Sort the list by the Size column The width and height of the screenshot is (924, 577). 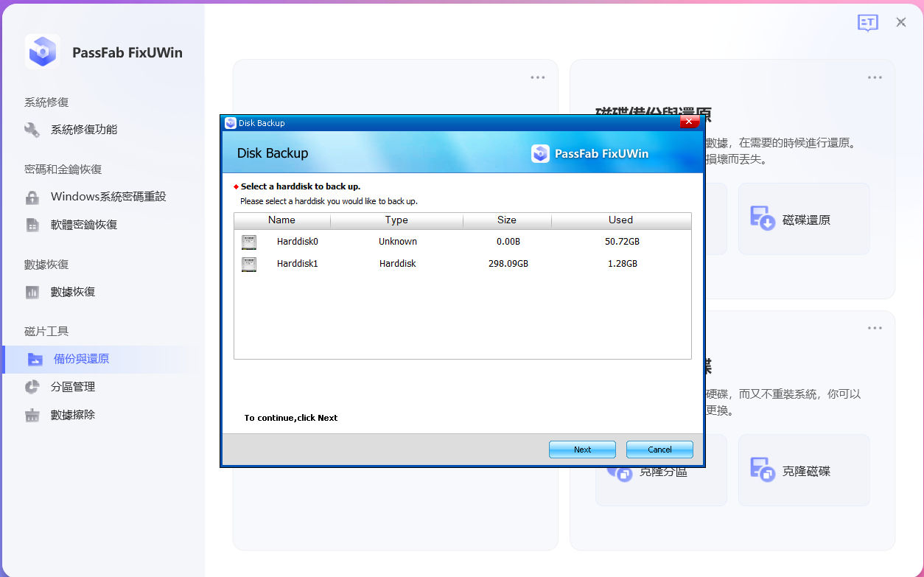pyautogui.click(x=506, y=220)
